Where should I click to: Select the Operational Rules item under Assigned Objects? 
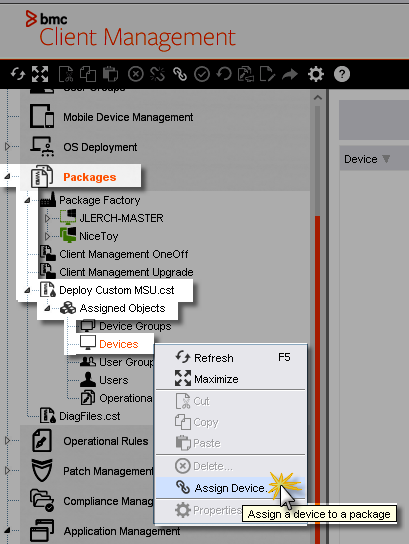point(126,398)
